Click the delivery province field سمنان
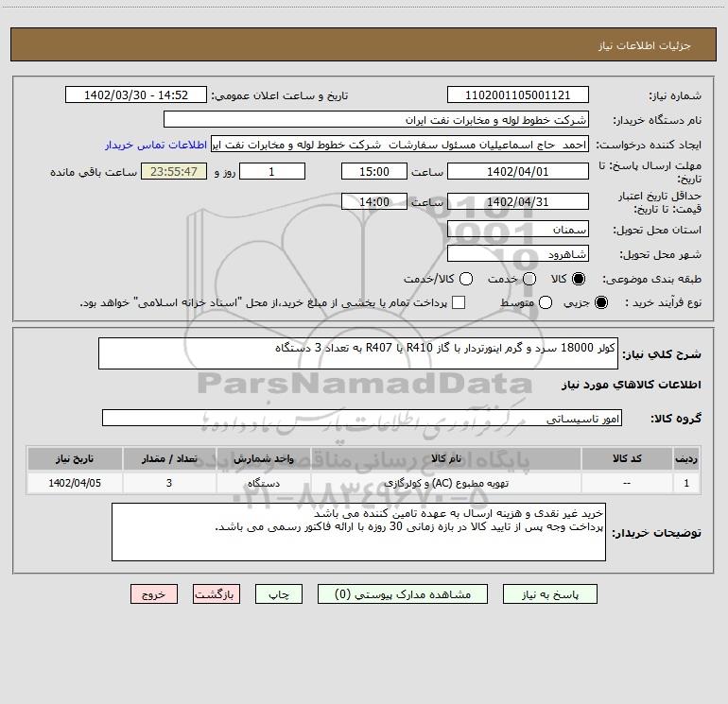Viewport: 728px width, 704px height. (x=518, y=230)
